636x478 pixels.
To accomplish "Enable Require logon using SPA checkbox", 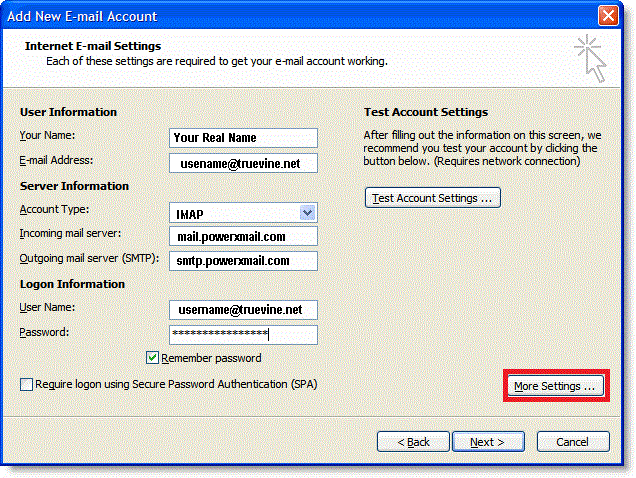I will tap(26, 384).
